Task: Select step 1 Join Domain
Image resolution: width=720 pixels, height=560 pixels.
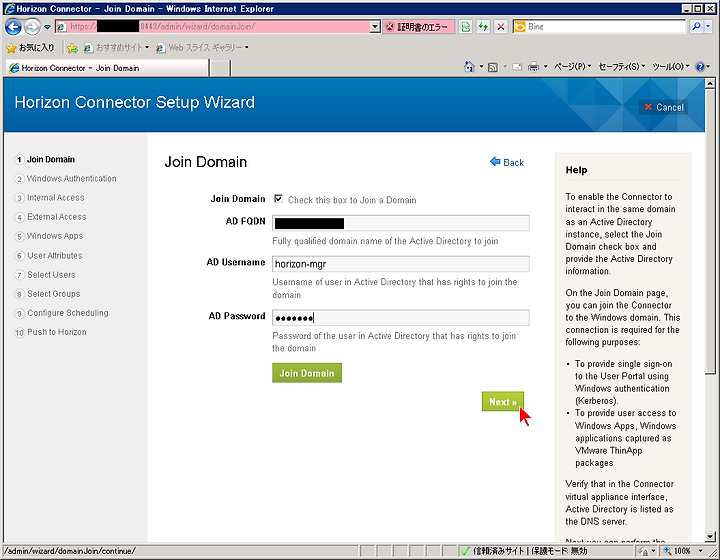Action: pyautogui.click(x=45, y=160)
